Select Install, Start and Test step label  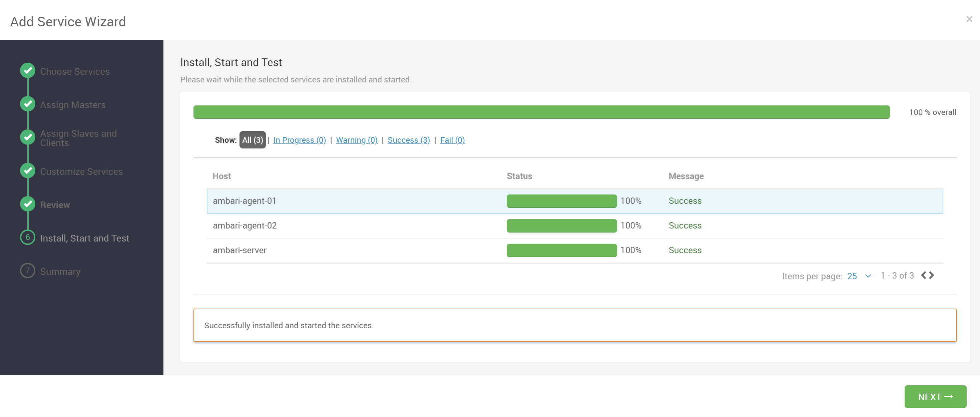point(85,238)
